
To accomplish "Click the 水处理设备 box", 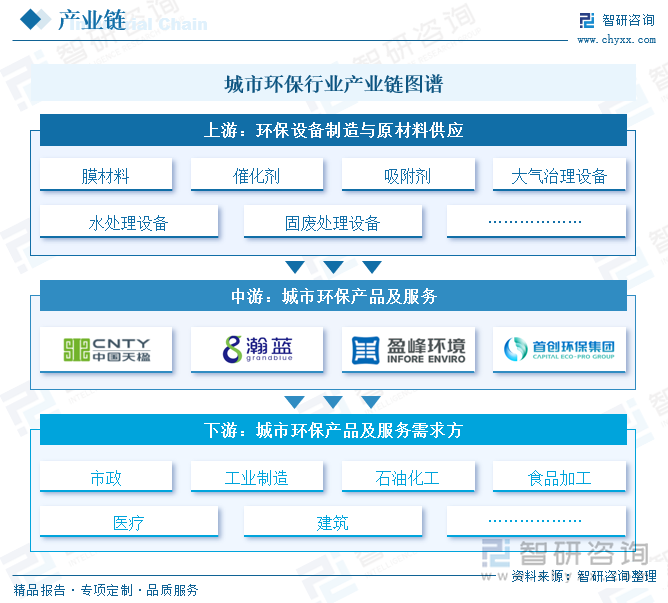I will coord(129,222).
